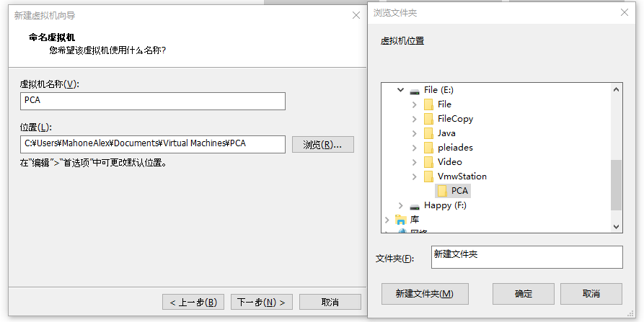The height and width of the screenshot is (322, 644).
Task: Expand the File folder node
Action: 415,104
